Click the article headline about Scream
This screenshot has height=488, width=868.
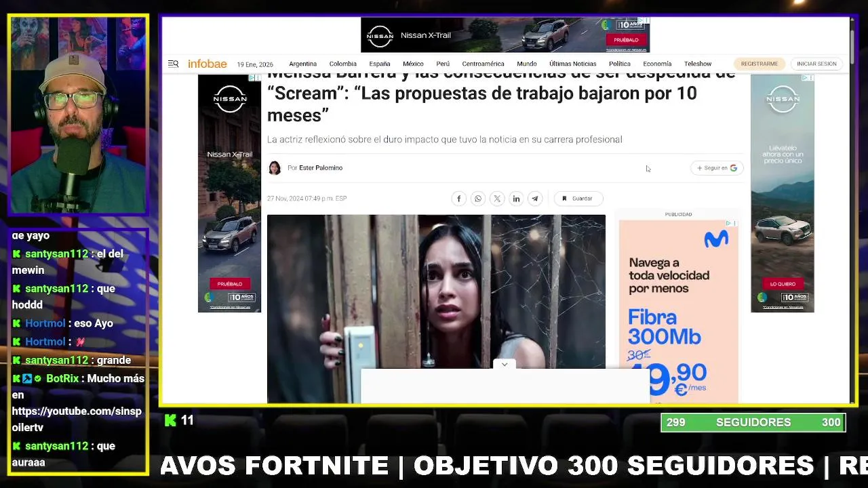click(x=501, y=94)
